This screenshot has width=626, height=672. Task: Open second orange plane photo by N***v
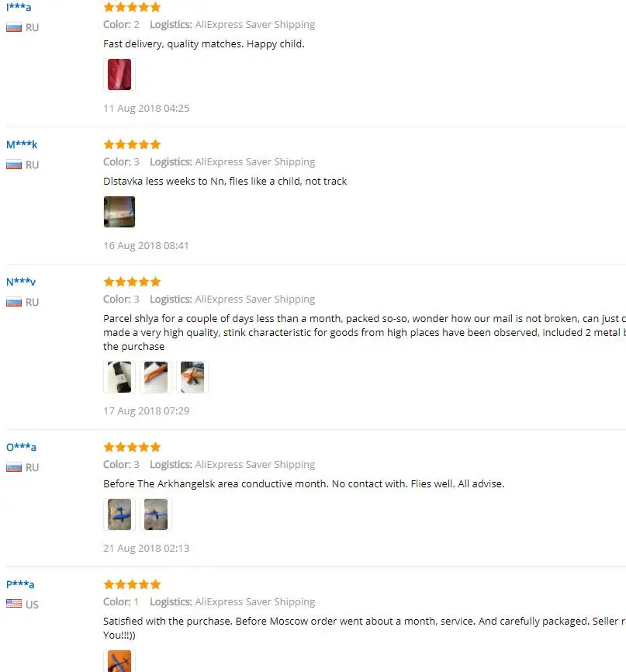tap(156, 377)
